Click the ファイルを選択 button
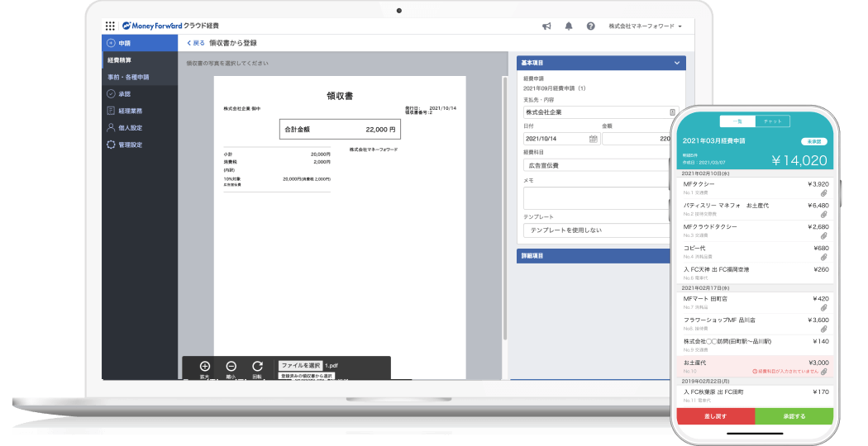The image size is (868, 446). [300, 366]
